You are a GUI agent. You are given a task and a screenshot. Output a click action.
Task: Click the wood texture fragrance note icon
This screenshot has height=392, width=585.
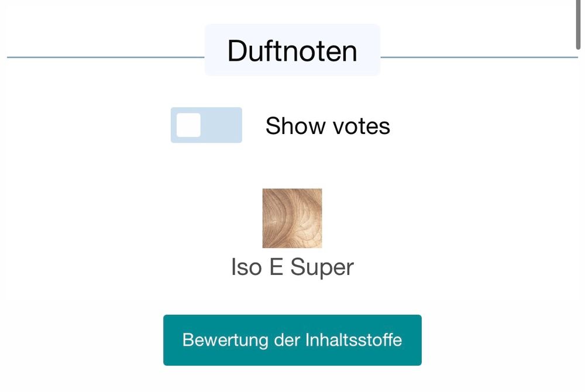click(x=292, y=218)
